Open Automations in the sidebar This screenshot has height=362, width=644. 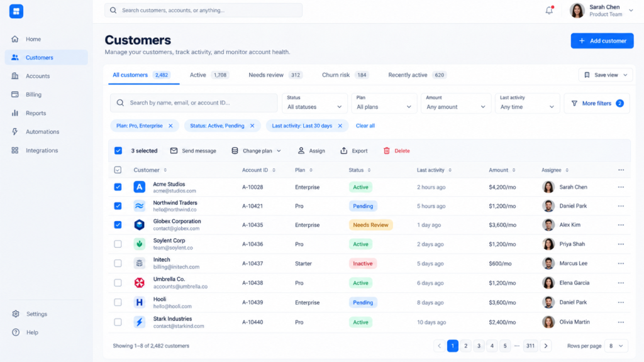coord(46,132)
